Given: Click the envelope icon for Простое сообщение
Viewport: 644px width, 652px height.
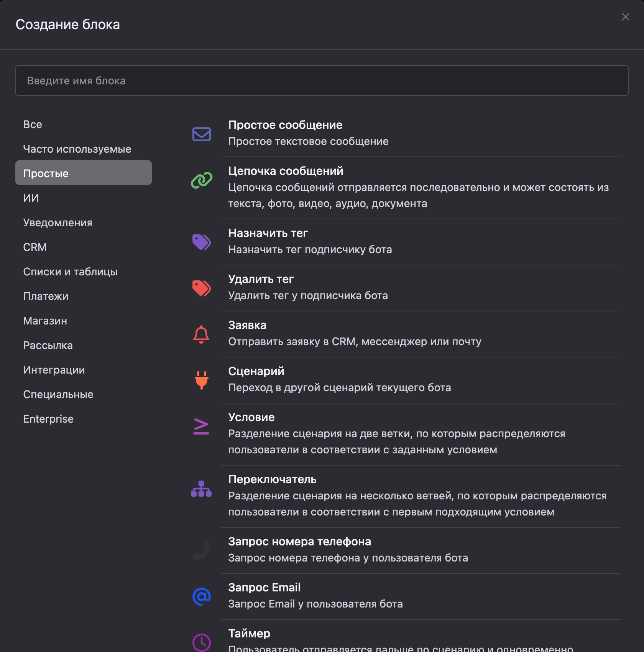Looking at the screenshot, I should coord(201,134).
